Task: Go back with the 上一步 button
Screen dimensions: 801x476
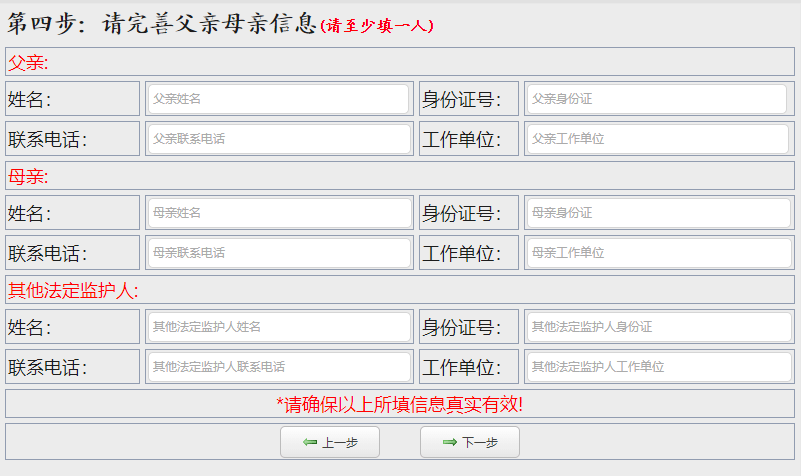Action: 330,443
